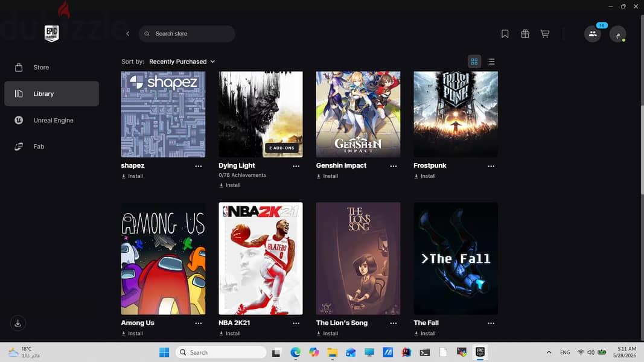Click the ENG language indicator
The height and width of the screenshot is (362, 644).
[x=565, y=352]
